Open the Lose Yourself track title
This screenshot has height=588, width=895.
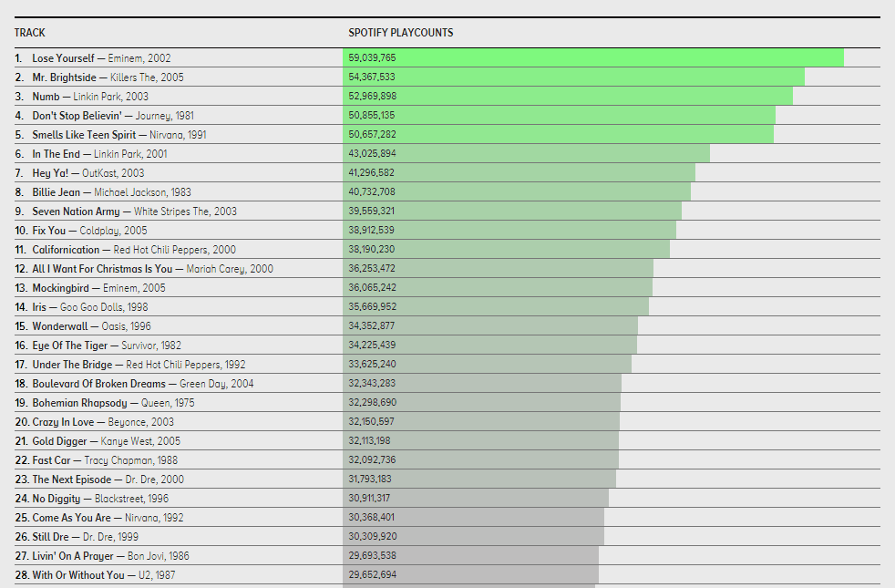pos(63,58)
